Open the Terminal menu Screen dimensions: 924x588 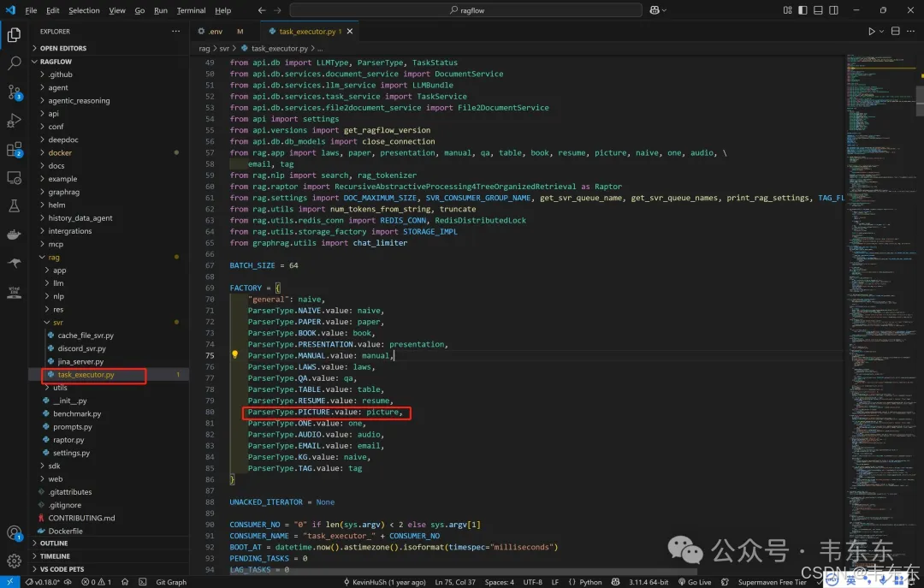[x=191, y=10]
